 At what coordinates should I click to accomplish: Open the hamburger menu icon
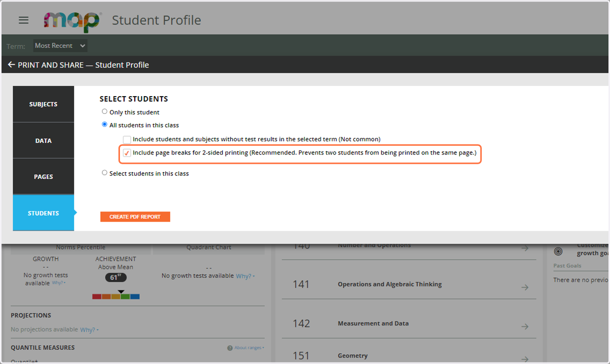pos(23,20)
